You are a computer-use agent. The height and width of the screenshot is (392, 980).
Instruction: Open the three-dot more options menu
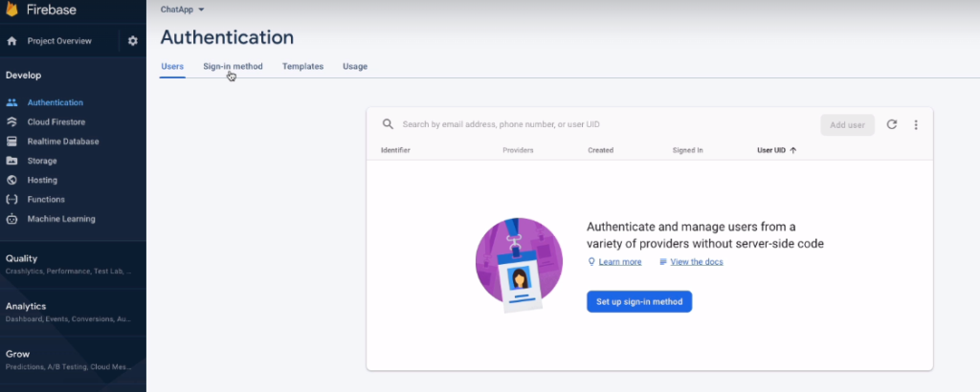[x=916, y=124]
